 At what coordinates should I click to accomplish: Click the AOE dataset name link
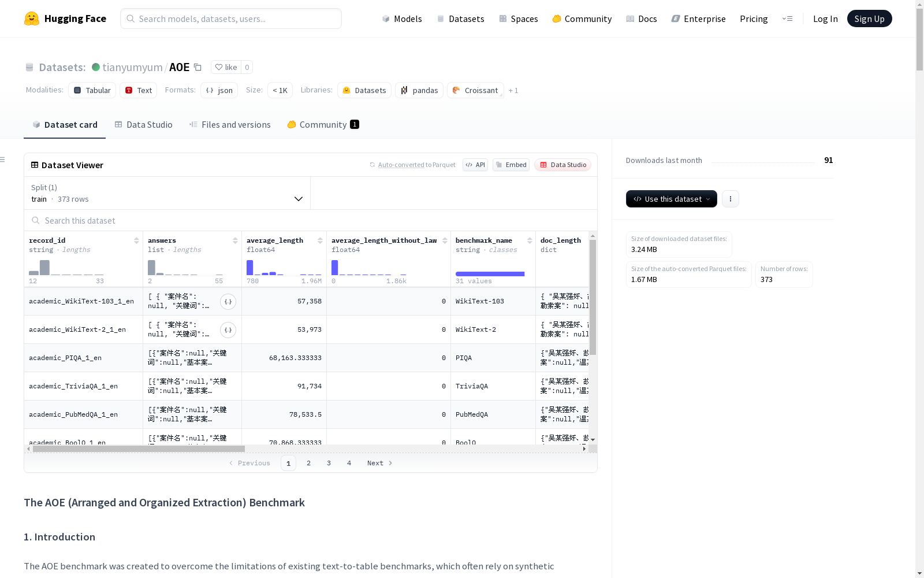pyautogui.click(x=180, y=67)
